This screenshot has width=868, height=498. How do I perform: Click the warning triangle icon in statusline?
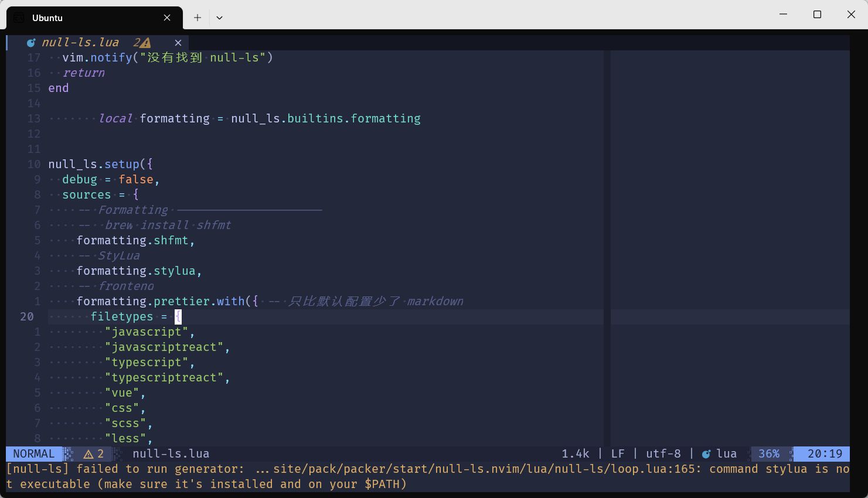pos(88,454)
